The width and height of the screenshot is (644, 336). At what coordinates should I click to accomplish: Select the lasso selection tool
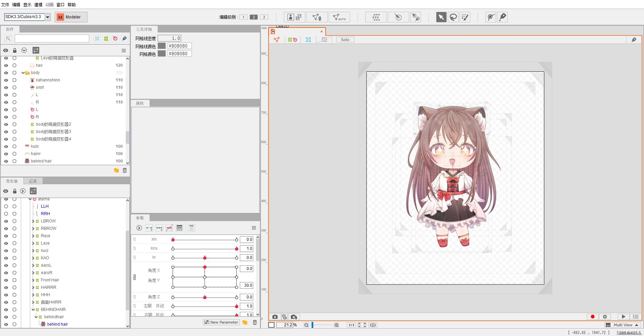pos(453,17)
